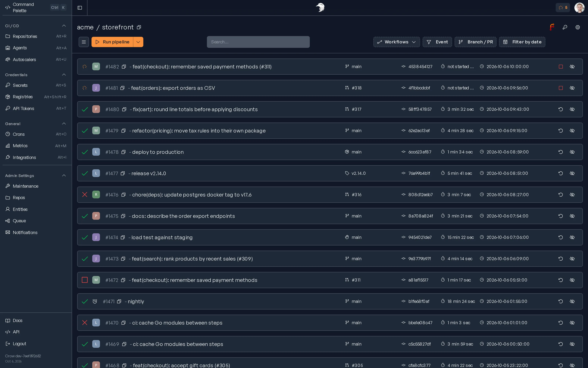Screen dimensions: 588x368
Task: Collapse the Credentials sidebar section
Action: [64, 75]
